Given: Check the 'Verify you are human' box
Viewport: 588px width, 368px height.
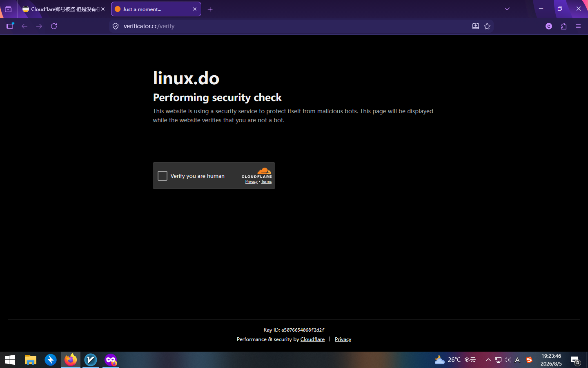Looking at the screenshot, I should point(163,176).
